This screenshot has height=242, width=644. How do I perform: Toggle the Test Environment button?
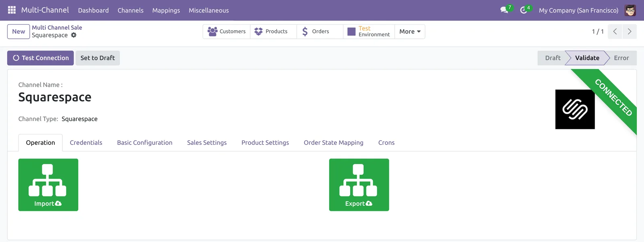(369, 31)
